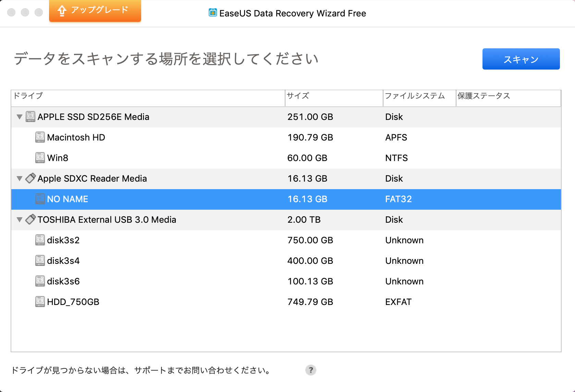Click the Disk type of APPLE SSD row

(x=394, y=117)
